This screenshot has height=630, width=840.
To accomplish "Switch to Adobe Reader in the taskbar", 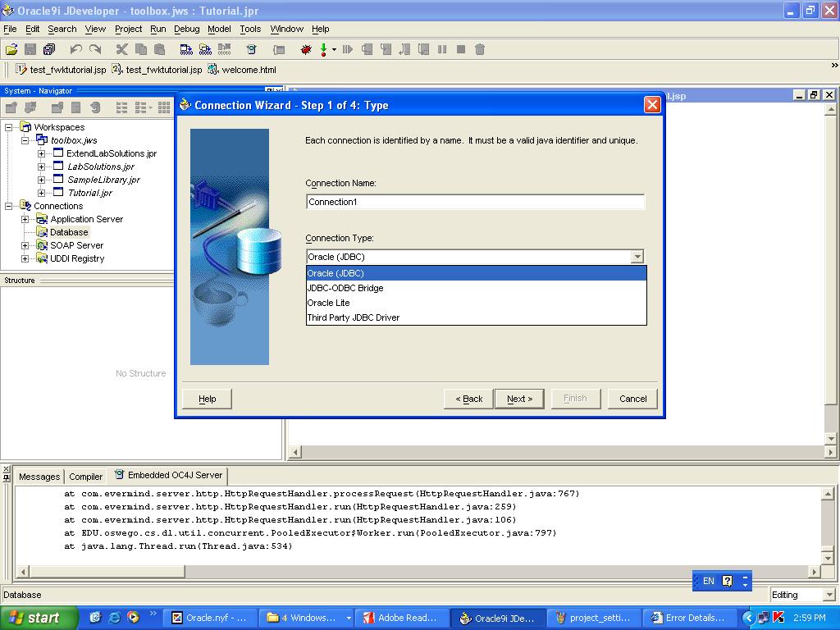I will tap(400, 618).
